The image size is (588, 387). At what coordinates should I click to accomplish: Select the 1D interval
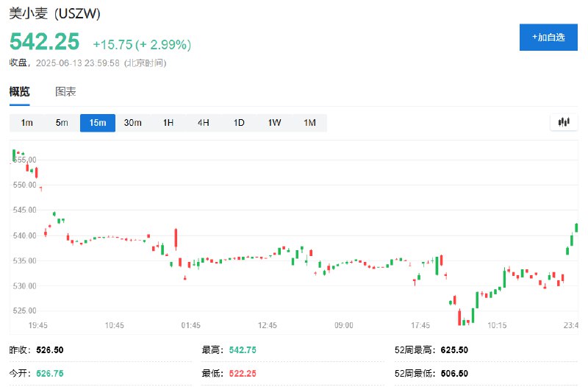click(x=239, y=123)
